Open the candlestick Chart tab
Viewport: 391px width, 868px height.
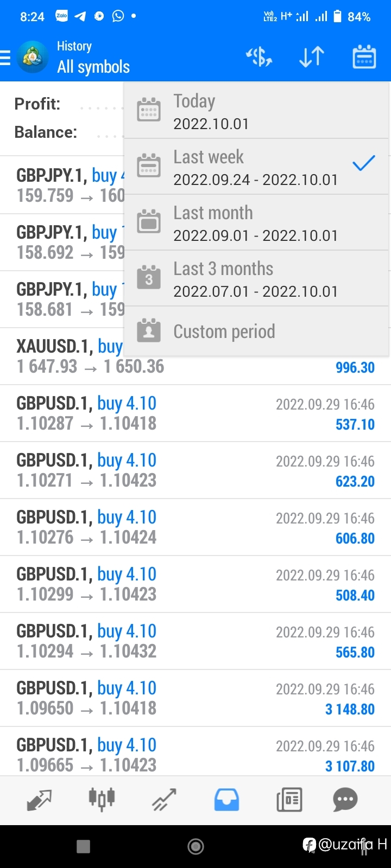[x=102, y=799]
